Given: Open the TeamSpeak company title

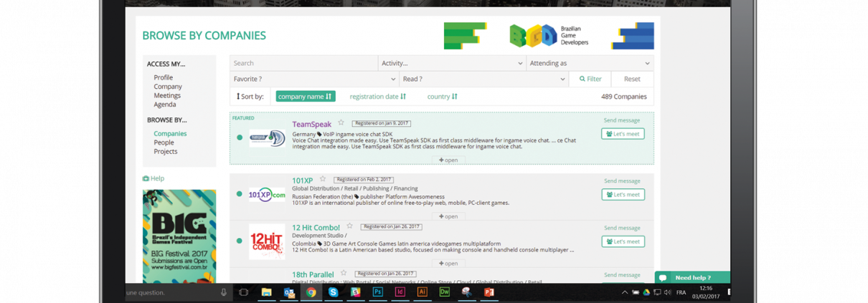Looking at the screenshot, I should click(311, 124).
